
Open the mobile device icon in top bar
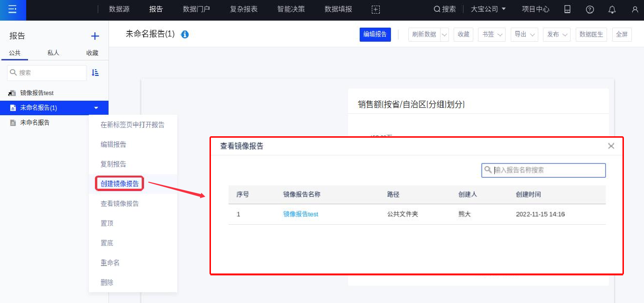(567, 9)
